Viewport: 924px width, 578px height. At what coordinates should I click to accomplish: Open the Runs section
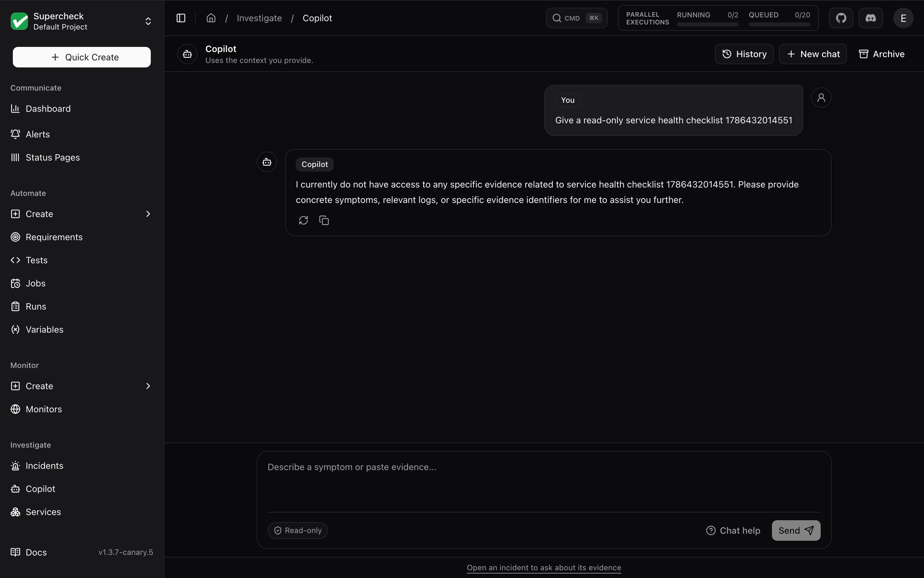(x=82, y=307)
